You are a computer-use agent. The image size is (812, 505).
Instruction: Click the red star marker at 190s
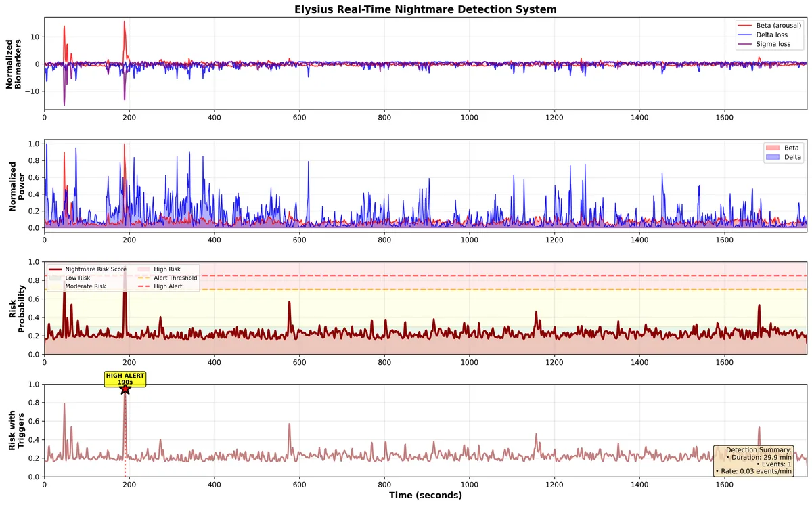(x=125, y=389)
